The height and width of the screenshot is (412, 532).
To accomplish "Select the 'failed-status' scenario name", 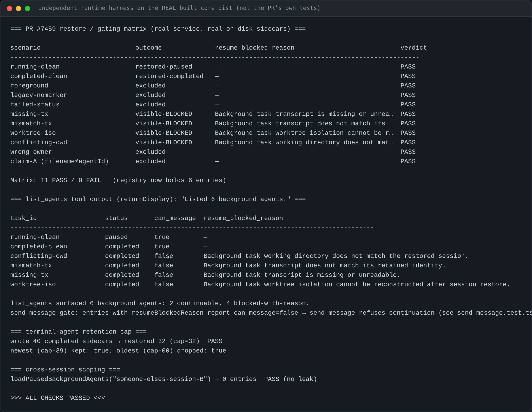I will click(35, 105).
